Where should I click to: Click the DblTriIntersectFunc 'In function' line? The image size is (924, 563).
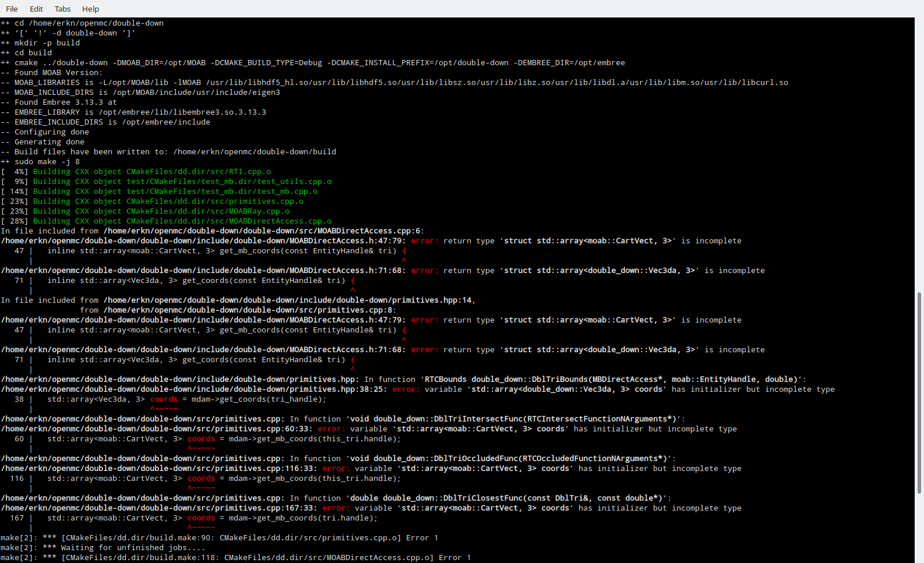point(343,419)
